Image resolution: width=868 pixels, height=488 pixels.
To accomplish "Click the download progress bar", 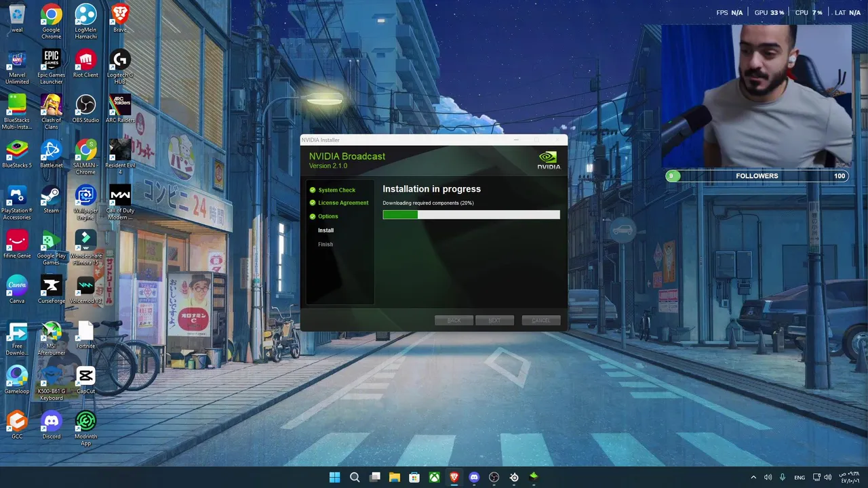I will pyautogui.click(x=471, y=214).
